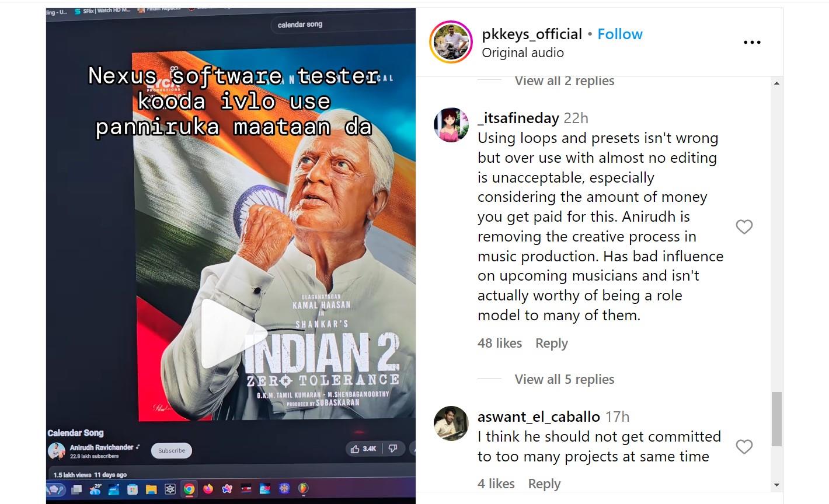
Task: Follow pkkeys_official account
Action: click(x=620, y=34)
